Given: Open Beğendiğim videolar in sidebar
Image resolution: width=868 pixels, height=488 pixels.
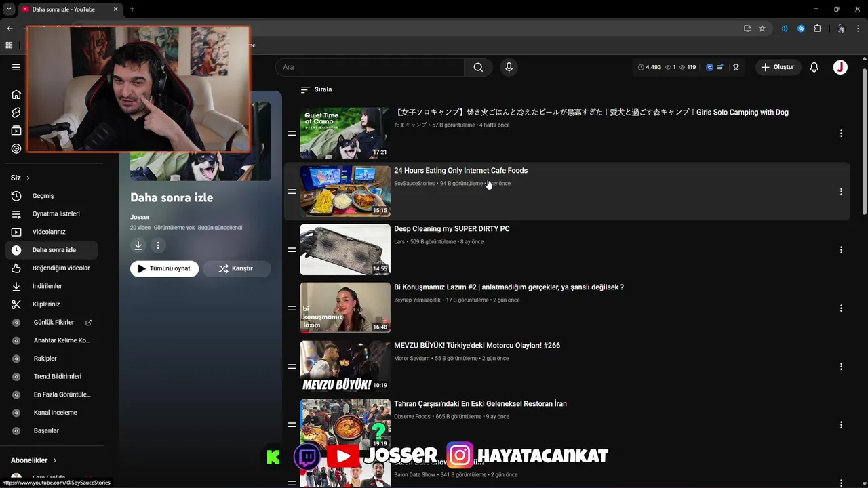Looking at the screenshot, I should (x=52, y=268).
